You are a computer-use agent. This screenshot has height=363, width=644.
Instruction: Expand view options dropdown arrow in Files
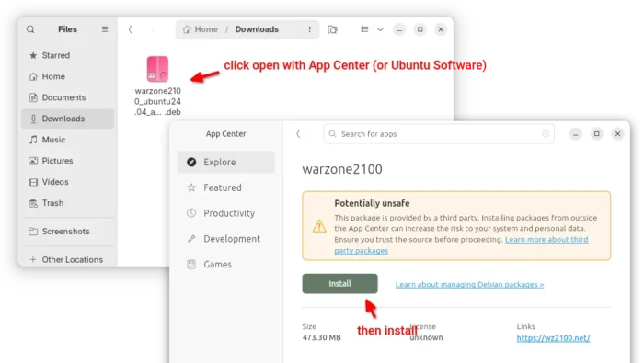380,29
